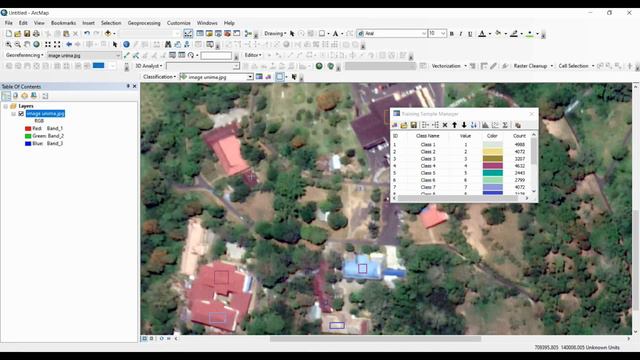
Task: Open the Find binoculars tool
Action: [168, 44]
